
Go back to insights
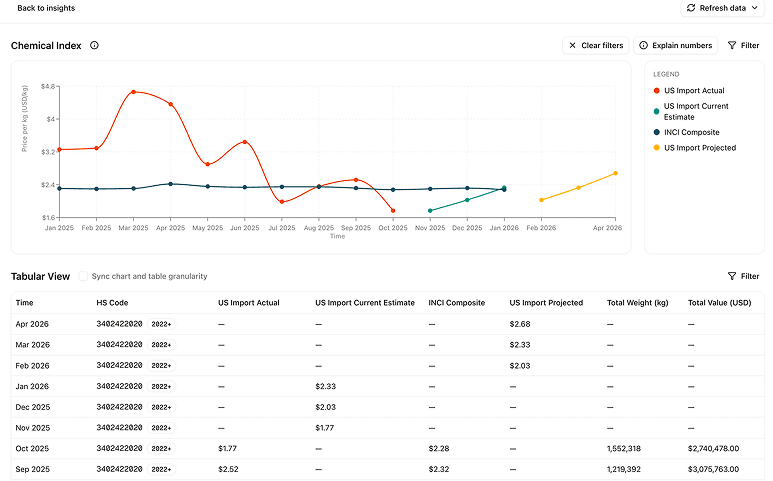pyautogui.click(x=46, y=8)
